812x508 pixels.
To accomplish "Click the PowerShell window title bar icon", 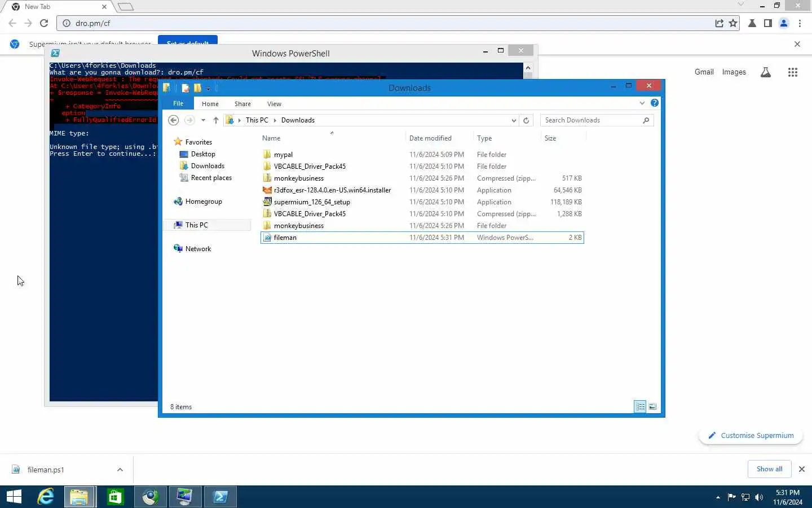I will 55,53.
